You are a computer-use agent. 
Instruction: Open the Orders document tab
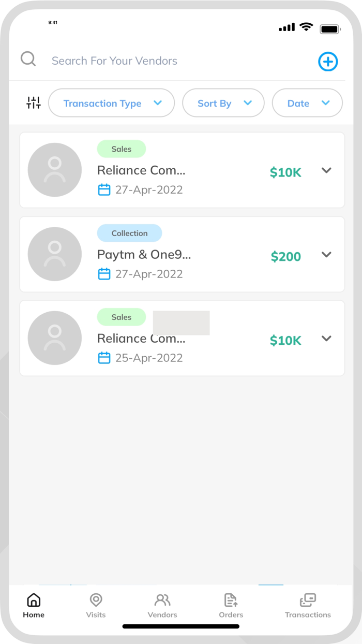click(231, 605)
